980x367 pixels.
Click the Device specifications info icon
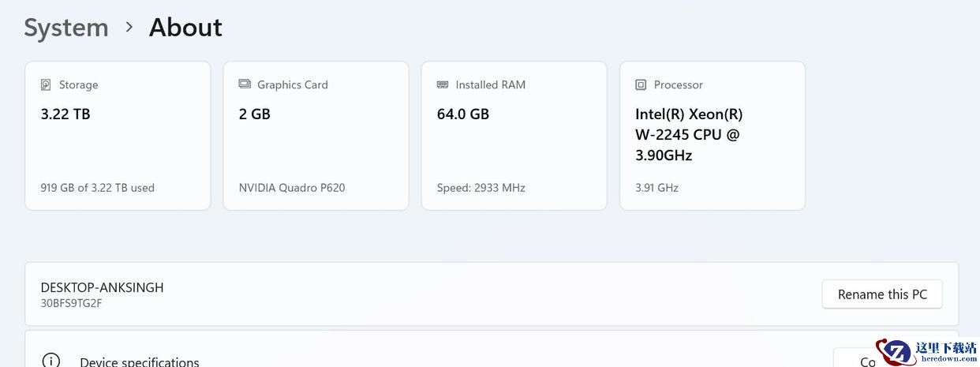tap(50, 361)
